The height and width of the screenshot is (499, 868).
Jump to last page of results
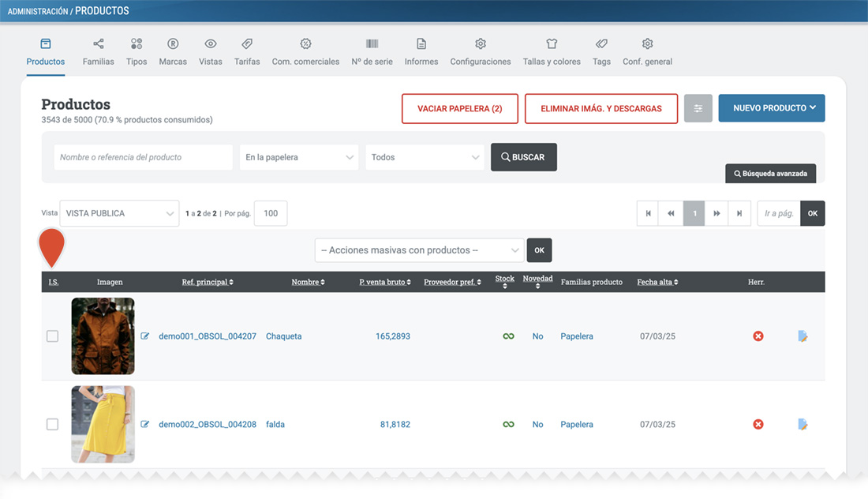(x=739, y=213)
